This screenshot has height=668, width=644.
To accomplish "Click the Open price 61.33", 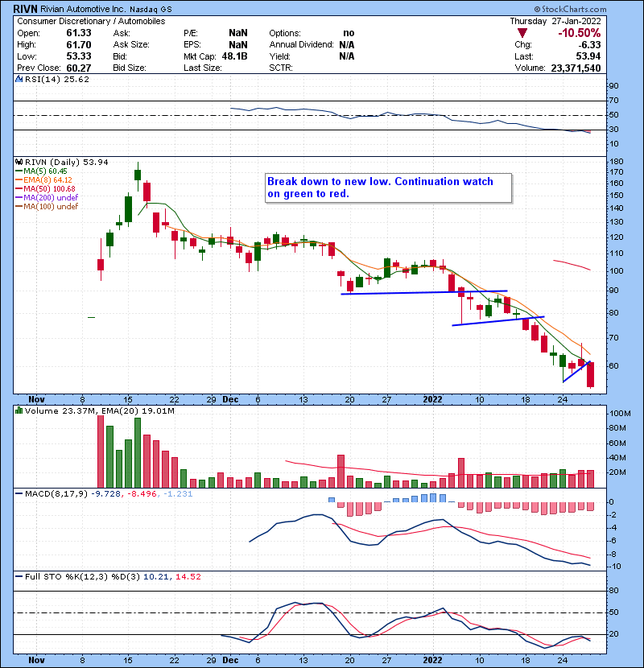I will pos(78,33).
